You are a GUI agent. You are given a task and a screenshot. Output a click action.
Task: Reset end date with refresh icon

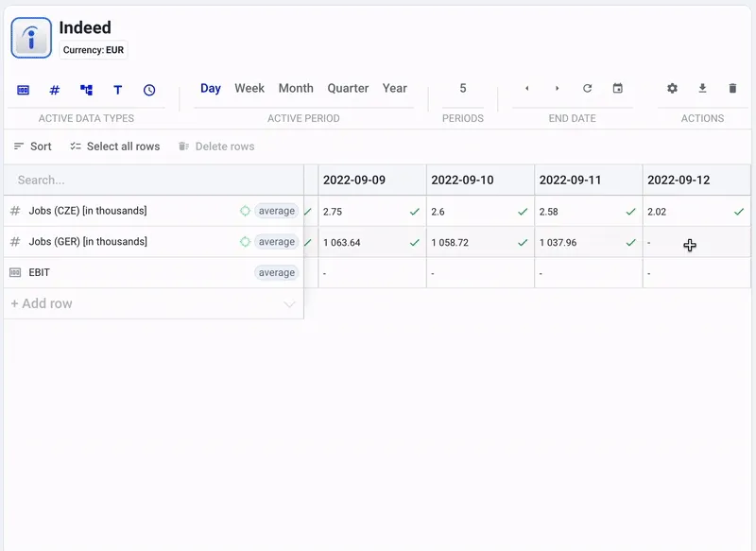587,88
